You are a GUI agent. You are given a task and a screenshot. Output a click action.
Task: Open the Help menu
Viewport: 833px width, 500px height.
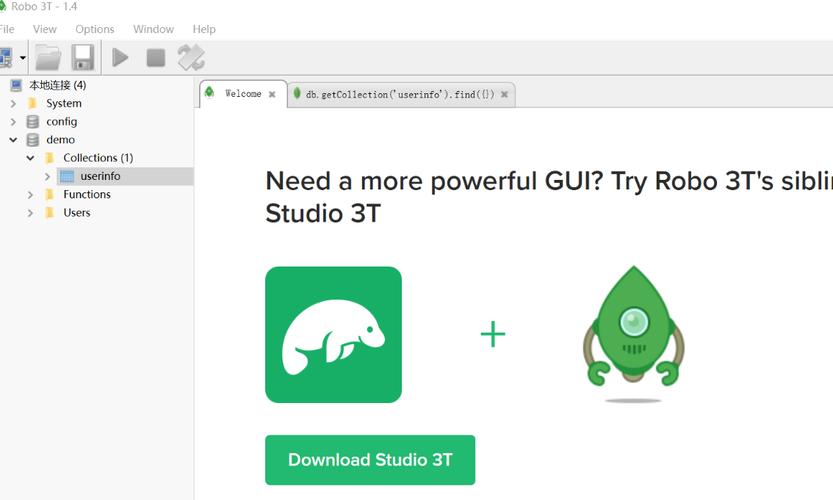[x=204, y=29]
